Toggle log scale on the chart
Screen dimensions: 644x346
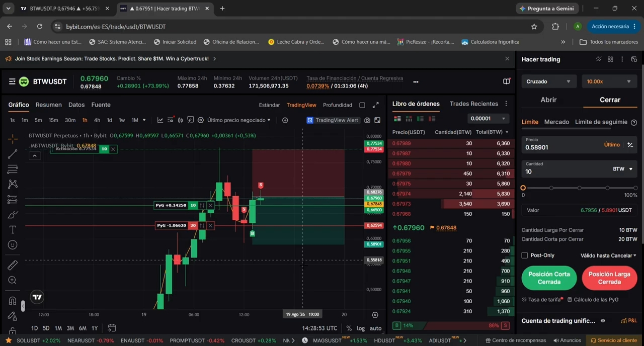point(361,328)
